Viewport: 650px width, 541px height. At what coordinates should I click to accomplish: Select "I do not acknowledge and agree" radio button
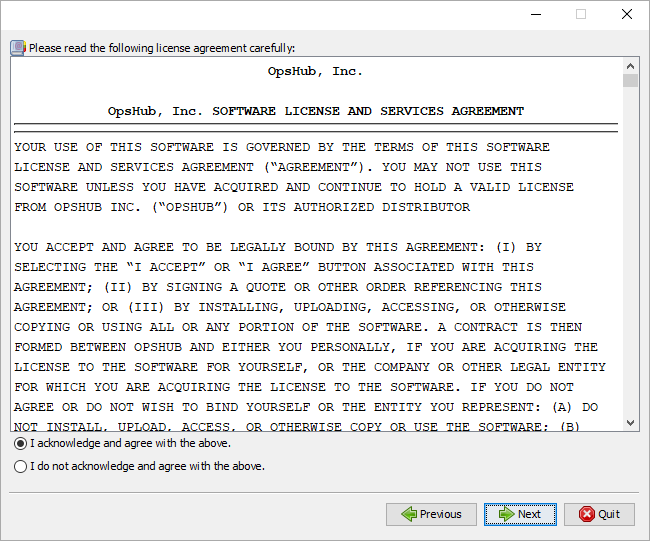click(x=20, y=466)
